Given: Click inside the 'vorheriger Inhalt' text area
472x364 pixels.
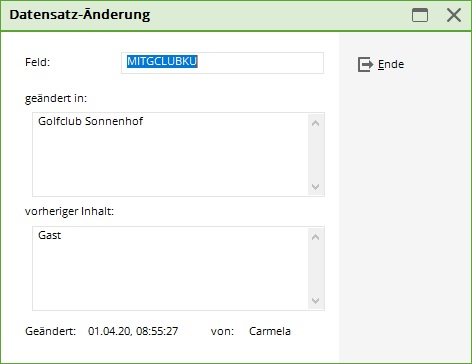Looking at the screenshot, I should 170,268.
